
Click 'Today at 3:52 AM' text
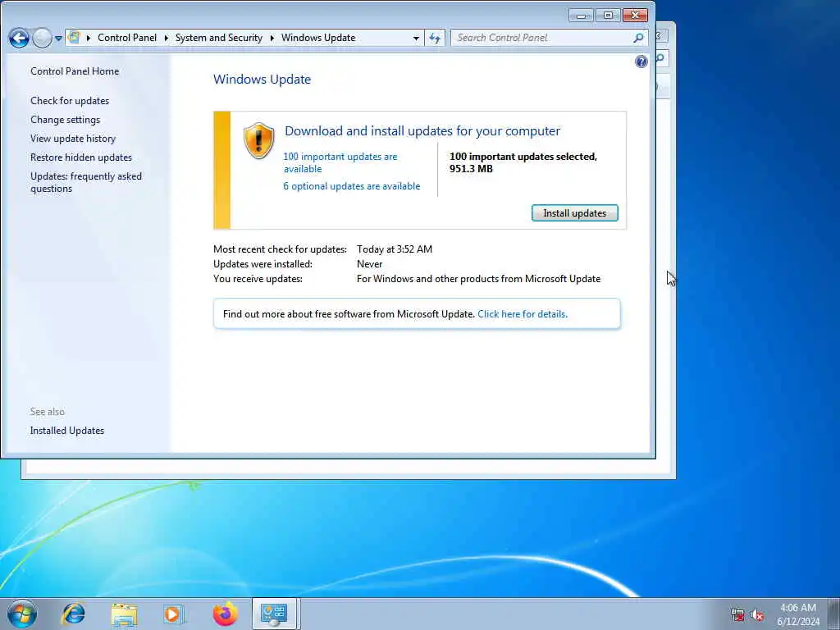(395, 249)
